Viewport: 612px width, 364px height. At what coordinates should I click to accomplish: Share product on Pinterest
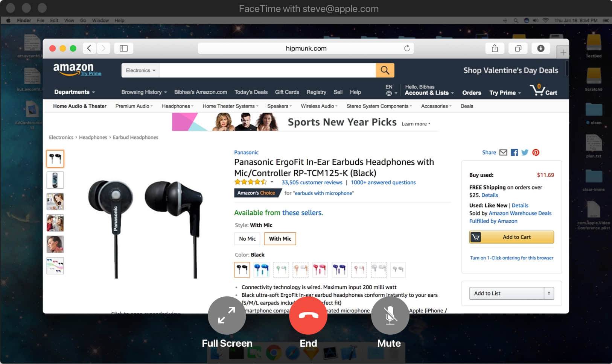click(536, 152)
